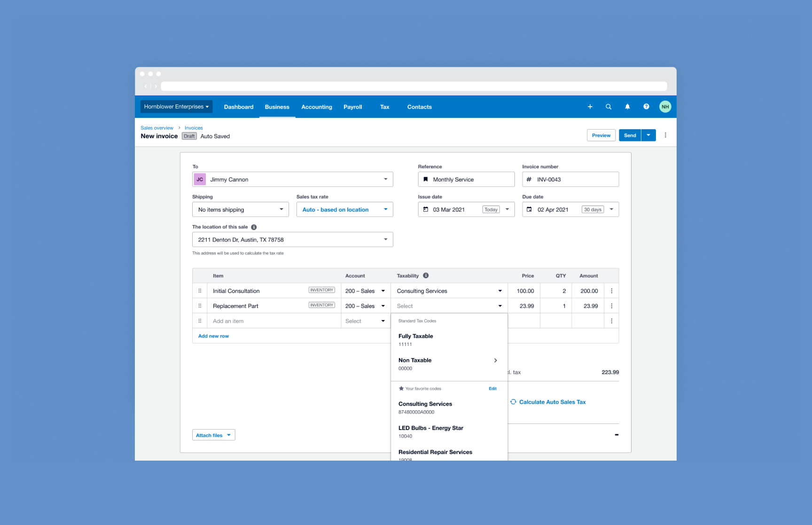
Task: Click the Taxability info icon
Action: [426, 276]
